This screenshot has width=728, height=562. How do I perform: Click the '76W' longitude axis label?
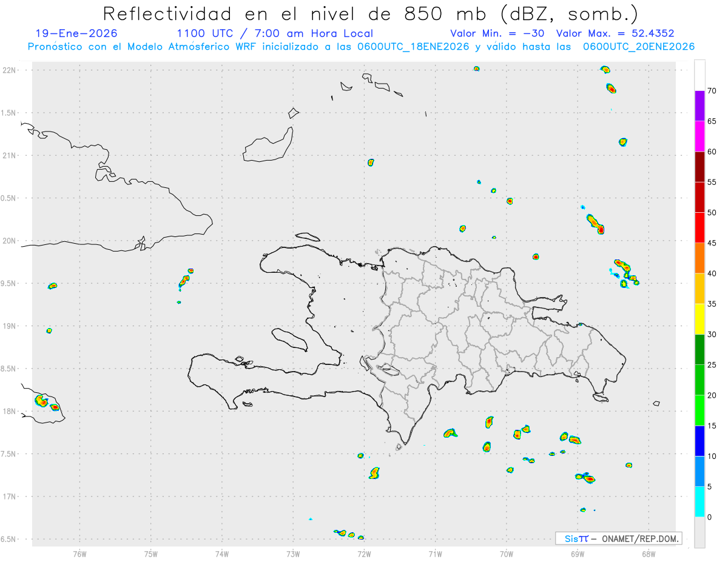click(79, 554)
